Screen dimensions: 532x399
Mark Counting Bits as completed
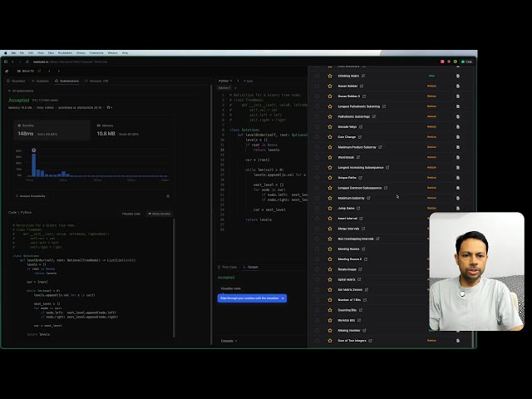coord(317,310)
